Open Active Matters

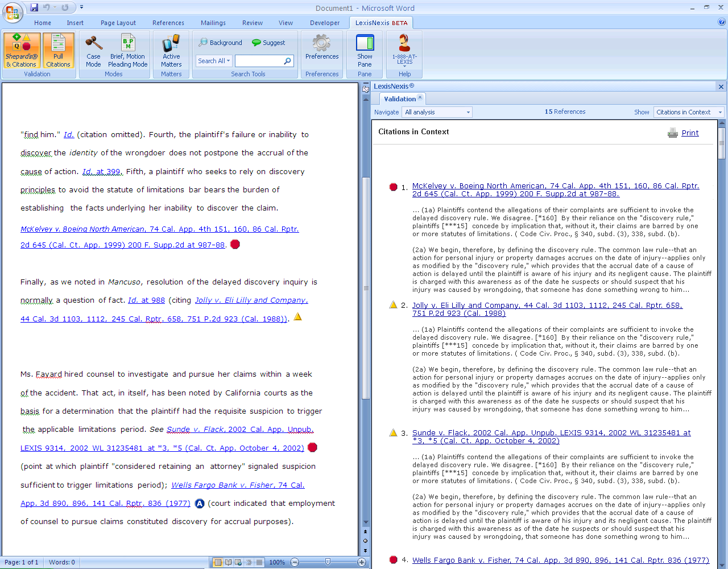[x=171, y=50]
